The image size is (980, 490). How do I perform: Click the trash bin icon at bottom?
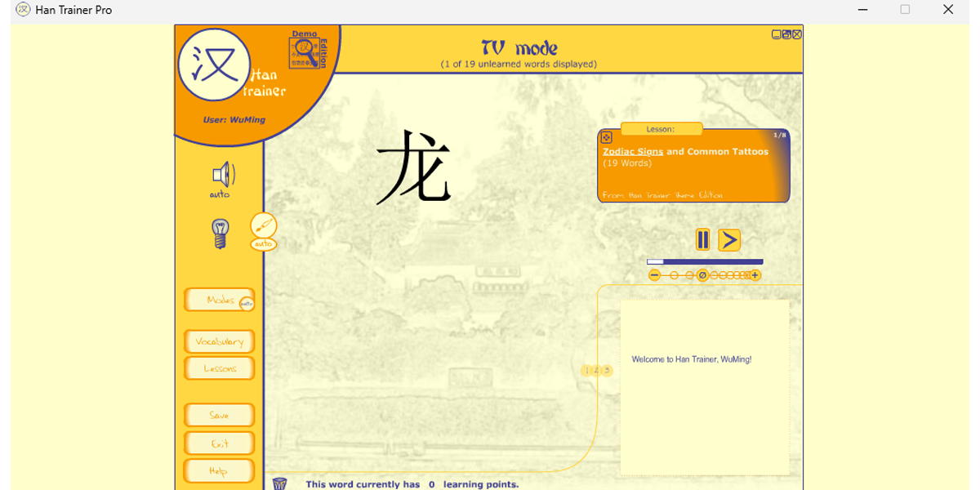tap(278, 483)
